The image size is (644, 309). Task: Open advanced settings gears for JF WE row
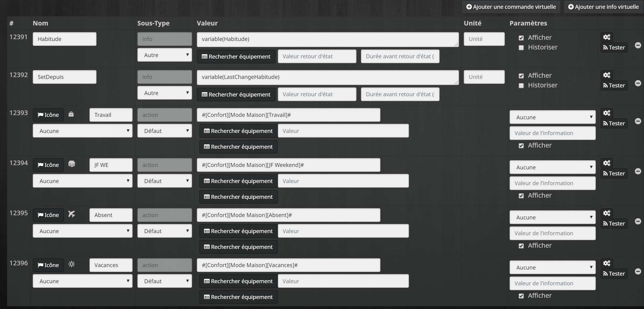click(607, 163)
